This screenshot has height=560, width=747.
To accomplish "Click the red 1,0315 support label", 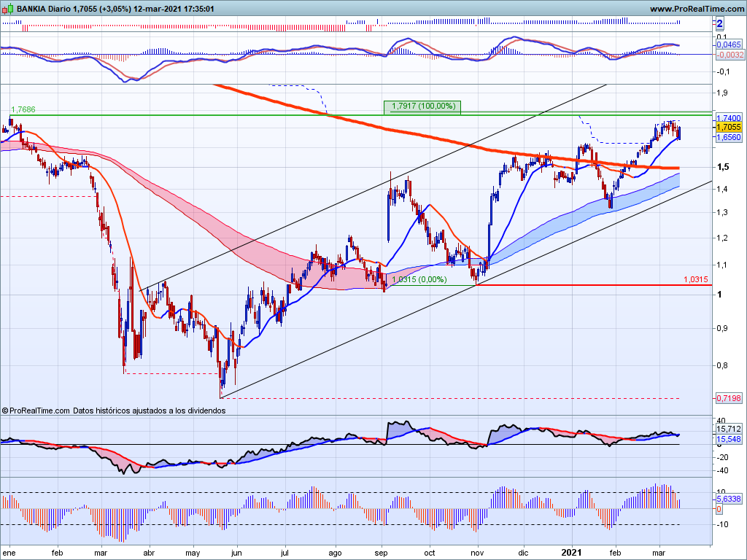I will click(x=695, y=279).
